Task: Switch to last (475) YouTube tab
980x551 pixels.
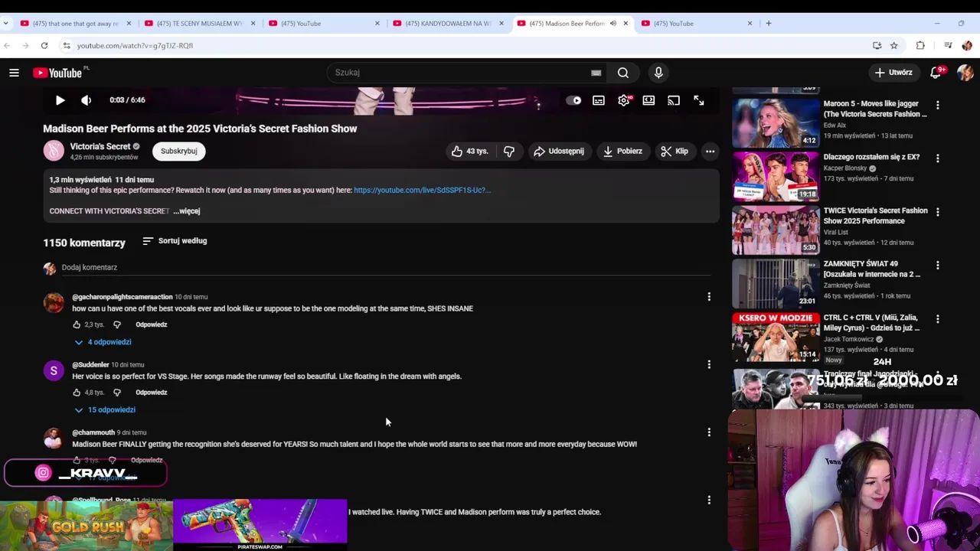Action: click(x=697, y=23)
